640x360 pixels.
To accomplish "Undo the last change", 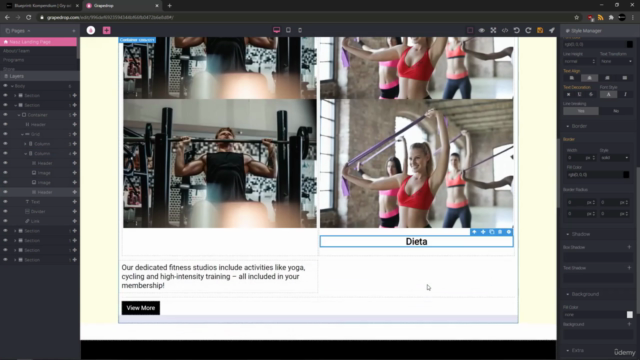I will 516,30.
